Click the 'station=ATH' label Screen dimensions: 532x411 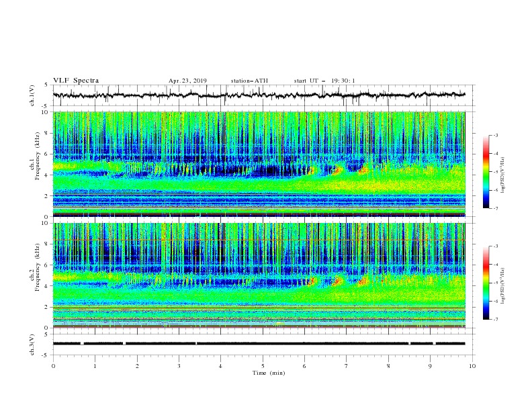[x=249, y=81]
